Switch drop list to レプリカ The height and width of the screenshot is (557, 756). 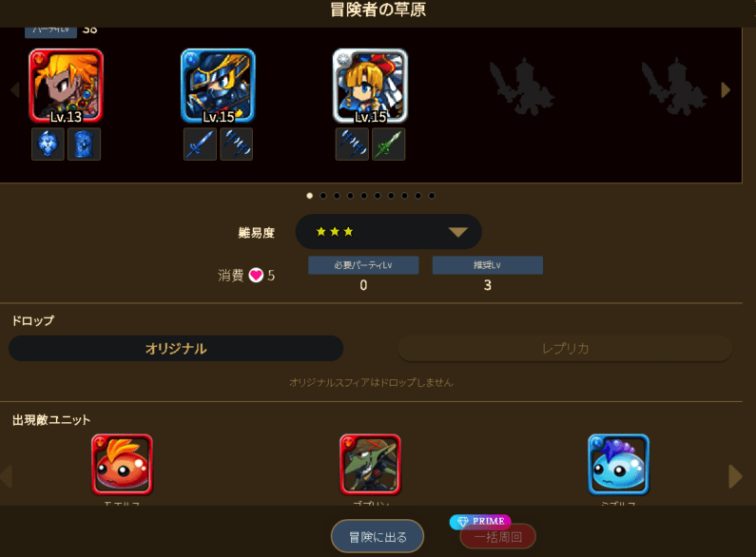tap(565, 349)
